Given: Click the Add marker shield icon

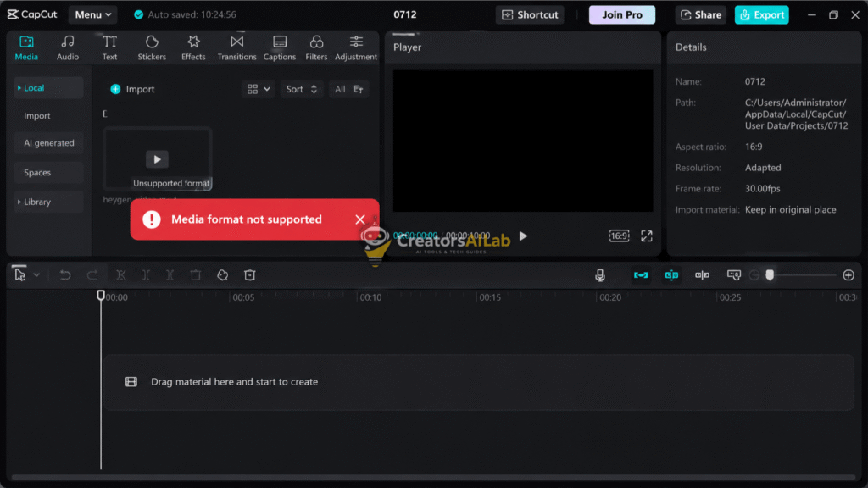Looking at the screenshot, I should pos(223,275).
